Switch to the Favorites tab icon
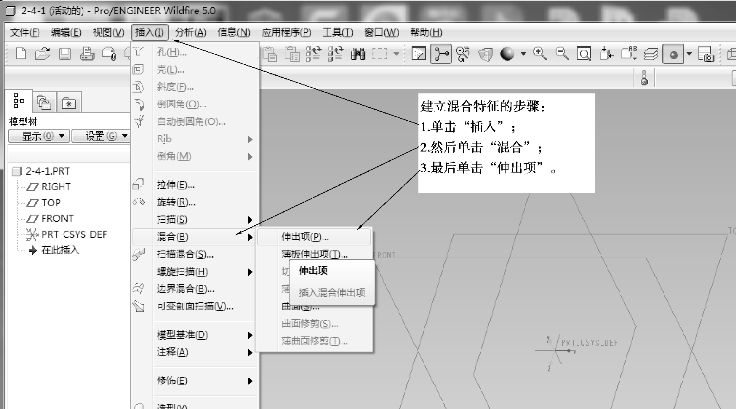This screenshot has width=736, height=409. click(x=69, y=102)
